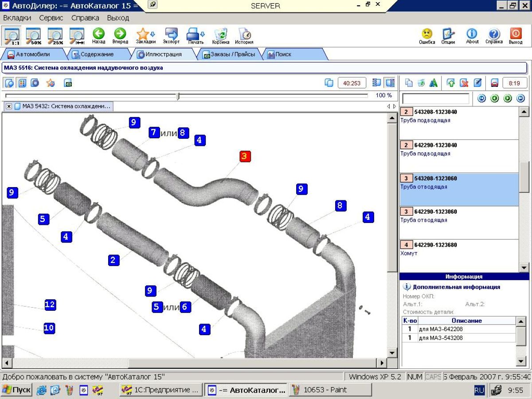The width and height of the screenshot is (532, 399).
Task: Click the red car icon beside 8:19
Action: click(494, 83)
